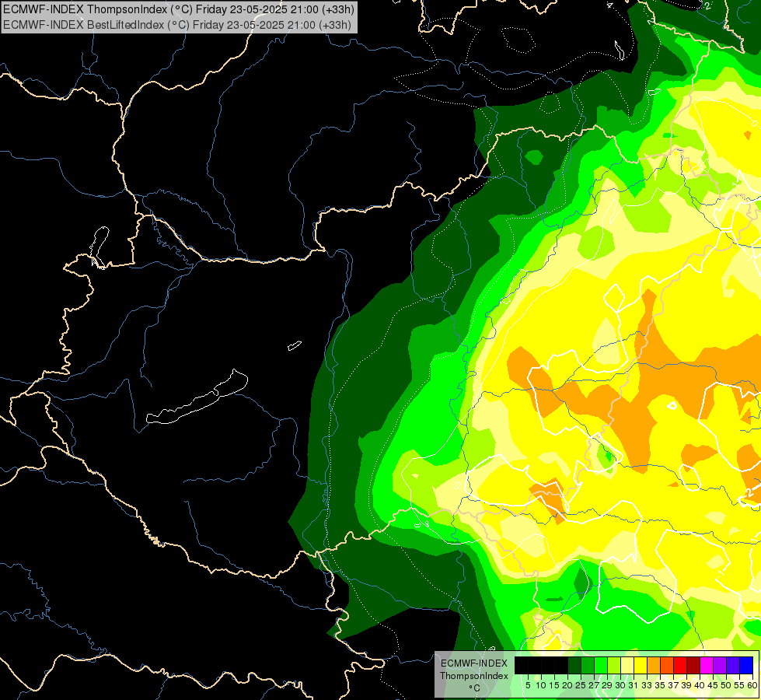761x700 pixels.
Task: Pick the red 37–39 legend swatch
Action: coord(680,665)
